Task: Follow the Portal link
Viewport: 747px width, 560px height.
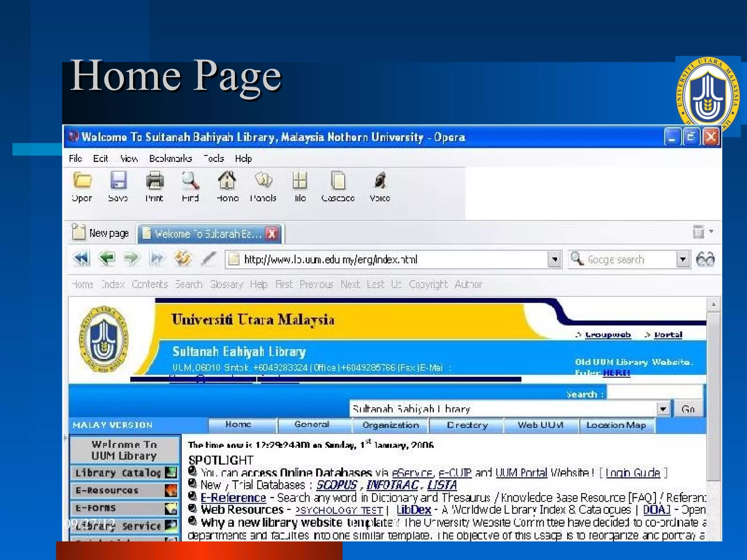Action: coord(668,335)
